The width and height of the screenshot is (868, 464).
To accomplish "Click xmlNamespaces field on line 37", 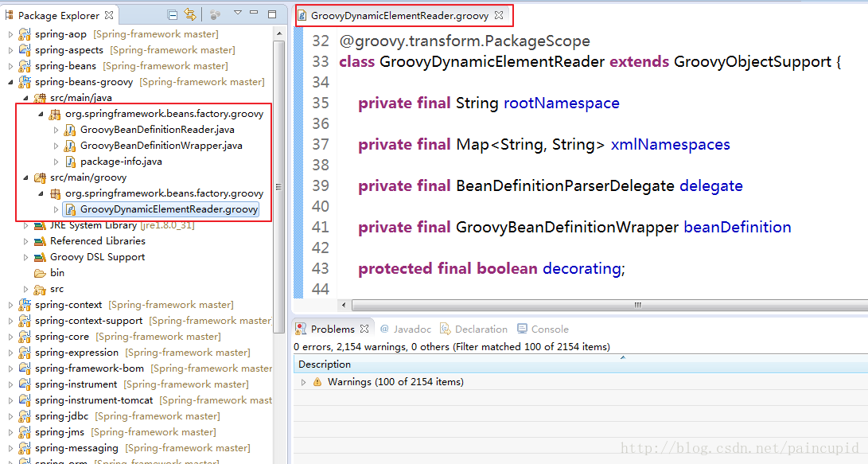I will tap(671, 145).
